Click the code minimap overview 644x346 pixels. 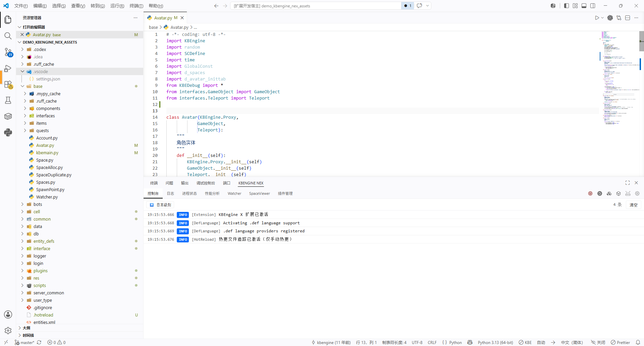tap(619, 78)
